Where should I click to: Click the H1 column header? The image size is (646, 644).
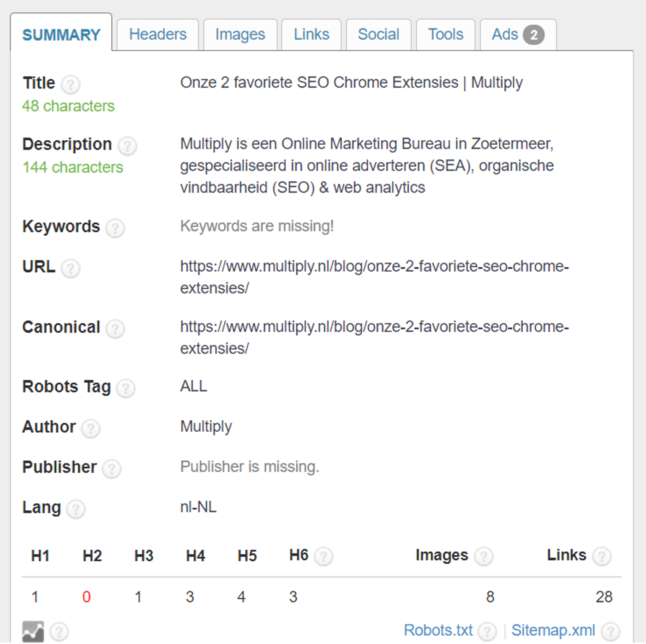pyautogui.click(x=40, y=556)
